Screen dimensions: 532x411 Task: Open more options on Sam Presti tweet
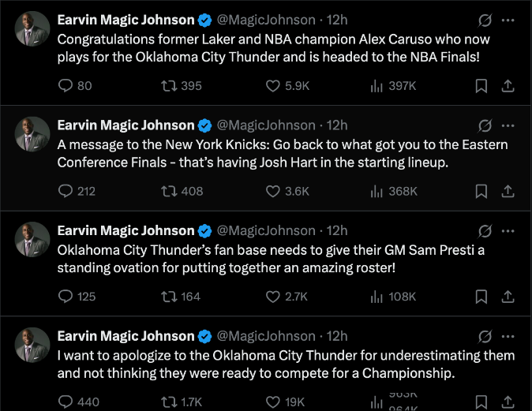click(508, 231)
